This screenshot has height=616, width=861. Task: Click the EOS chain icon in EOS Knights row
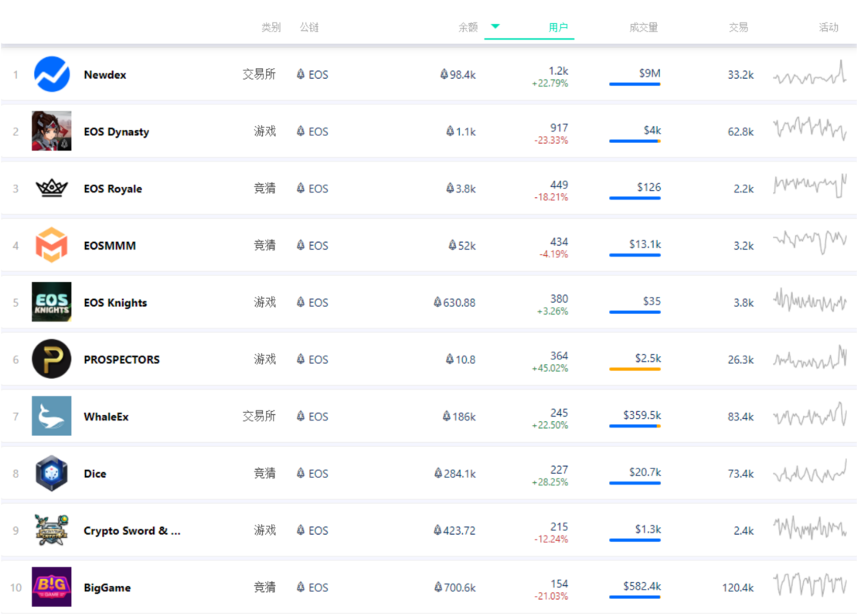(x=301, y=302)
